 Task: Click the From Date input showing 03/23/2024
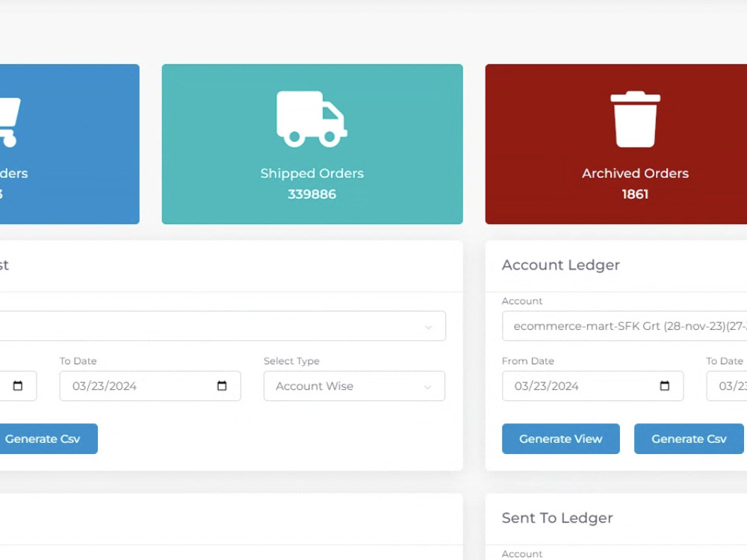tap(583, 386)
